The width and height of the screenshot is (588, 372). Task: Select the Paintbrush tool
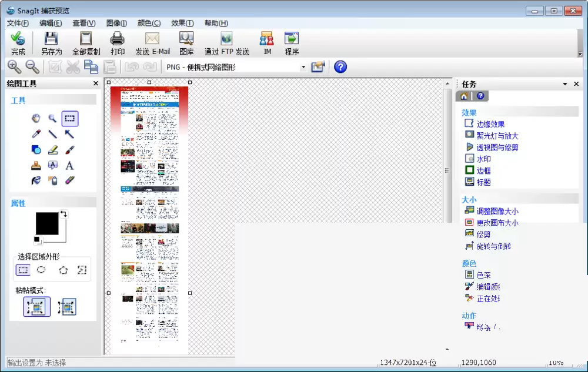tap(69, 149)
